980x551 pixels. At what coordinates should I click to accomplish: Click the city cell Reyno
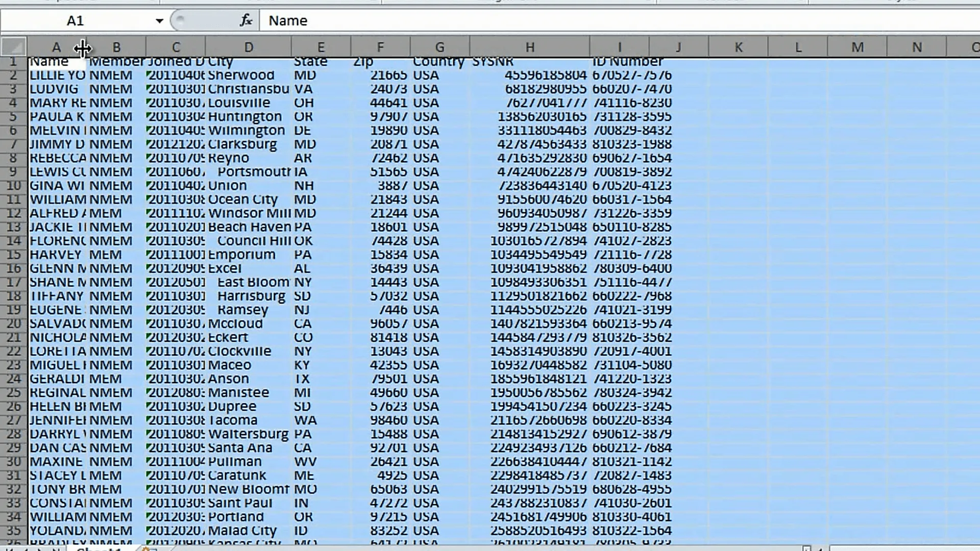(249, 158)
